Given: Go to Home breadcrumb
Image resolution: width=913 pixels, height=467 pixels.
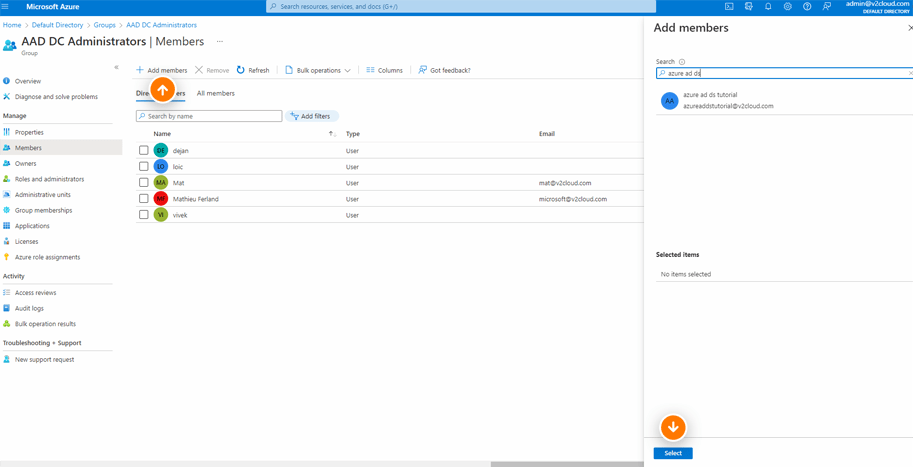Looking at the screenshot, I should (12, 25).
